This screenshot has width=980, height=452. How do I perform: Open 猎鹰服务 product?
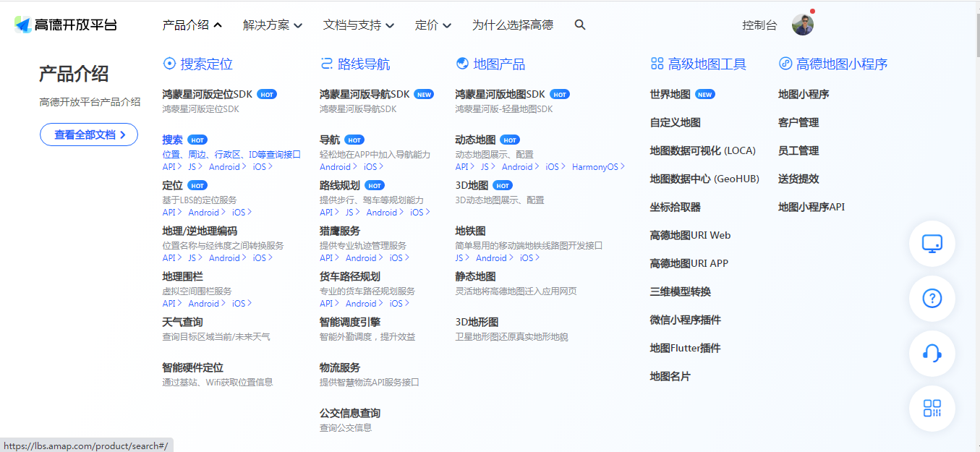pos(340,231)
